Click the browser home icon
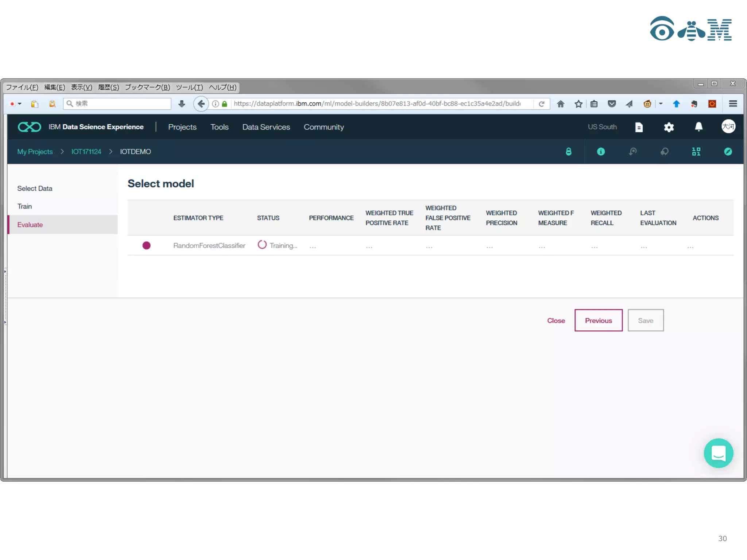This screenshot has width=747, height=560. point(561,104)
